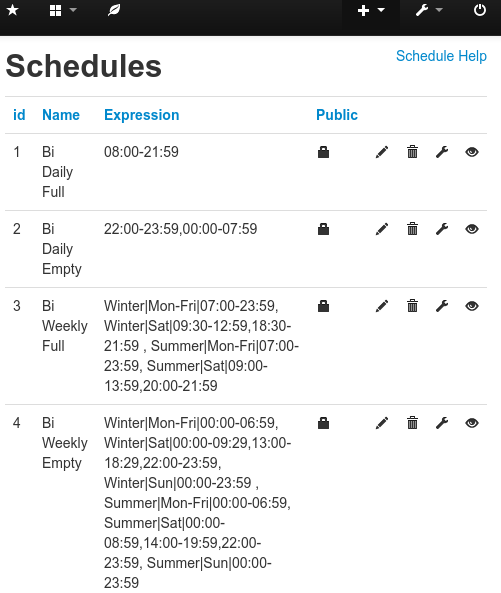Sort schedules by Name column header

(x=61, y=115)
